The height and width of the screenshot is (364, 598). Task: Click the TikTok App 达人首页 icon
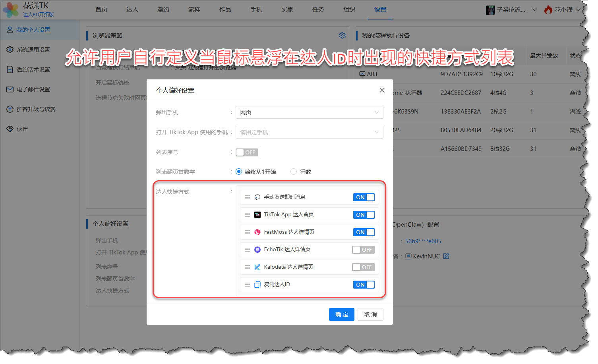pyautogui.click(x=257, y=215)
